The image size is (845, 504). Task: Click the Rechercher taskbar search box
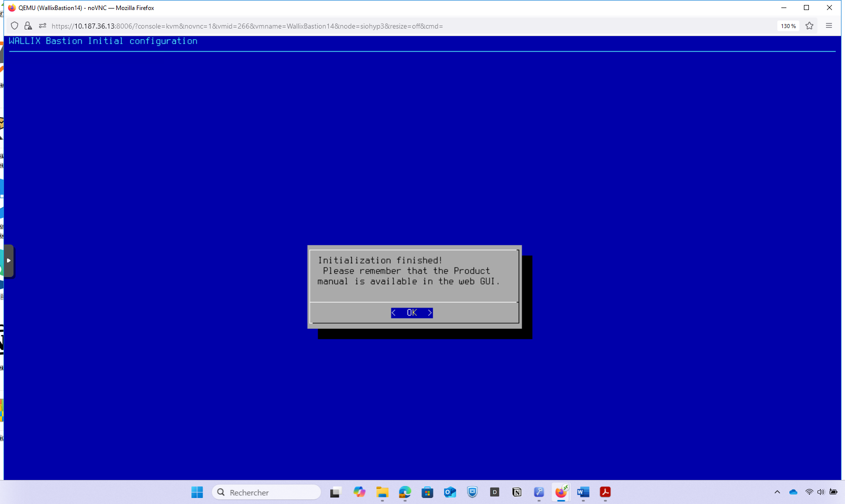pyautogui.click(x=267, y=492)
